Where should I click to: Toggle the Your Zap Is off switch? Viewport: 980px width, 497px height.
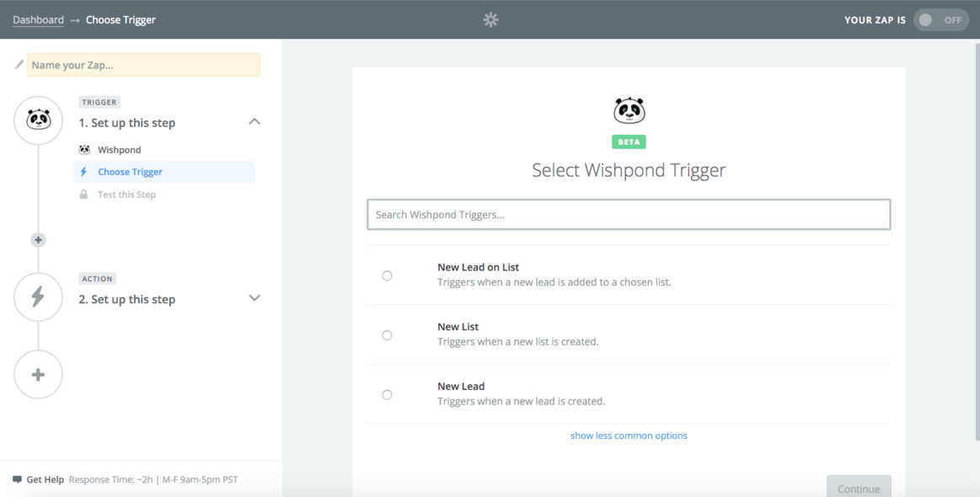941,20
